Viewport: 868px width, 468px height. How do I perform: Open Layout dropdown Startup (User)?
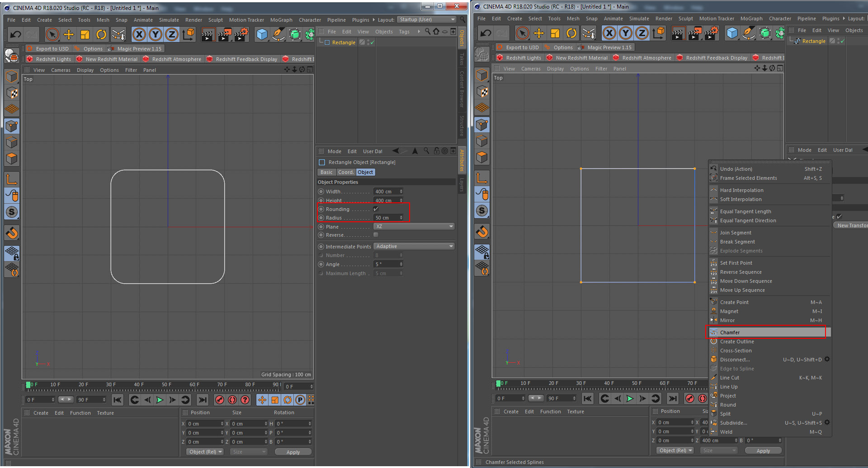pos(427,19)
